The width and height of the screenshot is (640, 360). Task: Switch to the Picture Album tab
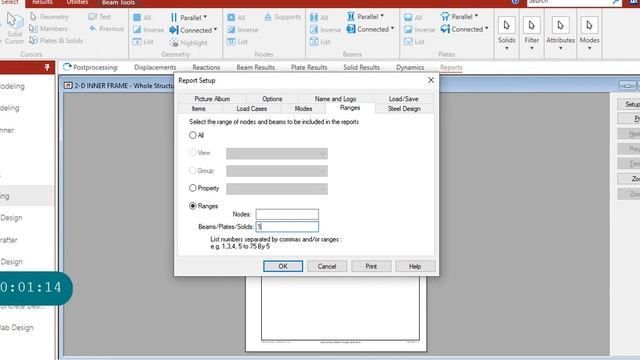(212, 99)
